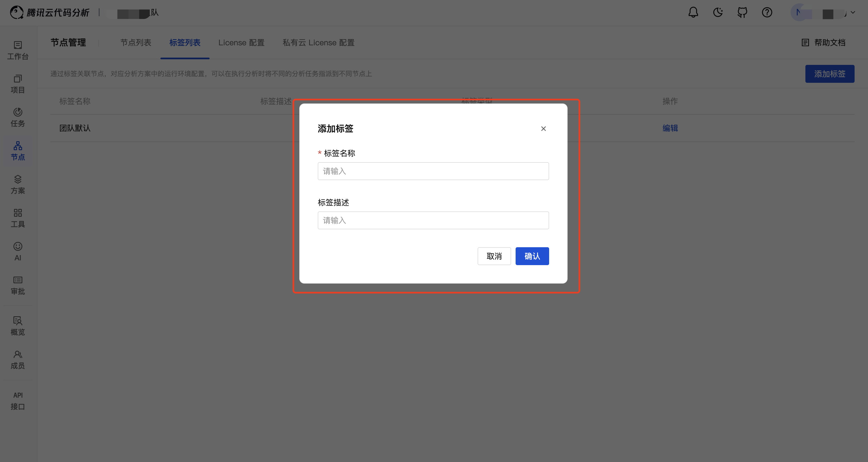Open the 工作台 workbench sidebar item
Viewport: 868px width, 462px height.
point(18,50)
